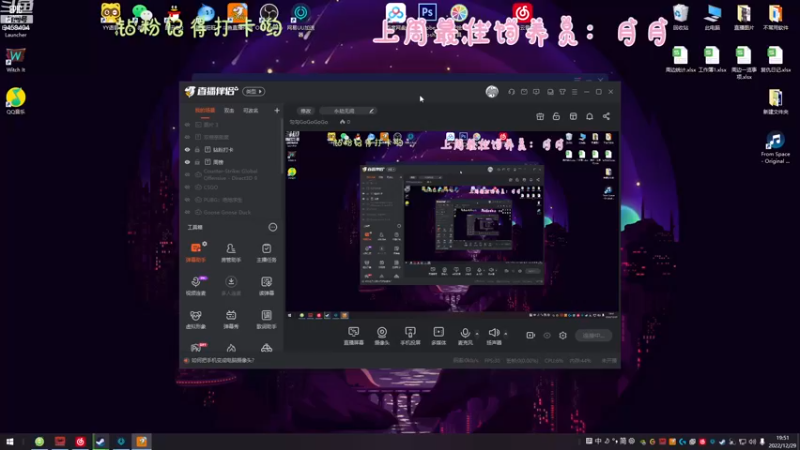Viewport: 800px width, 450px height.
Task: Open the From Space music file on desktop
Action: coord(775,148)
